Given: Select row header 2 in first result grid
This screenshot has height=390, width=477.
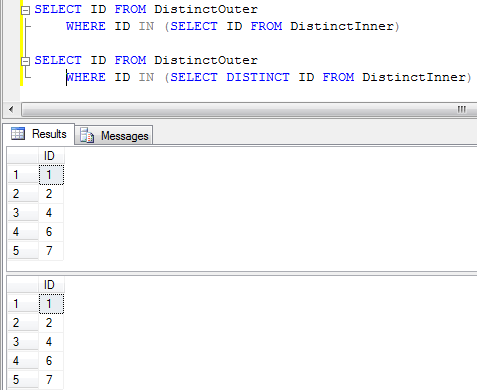Looking at the screenshot, I should click(x=23, y=194).
